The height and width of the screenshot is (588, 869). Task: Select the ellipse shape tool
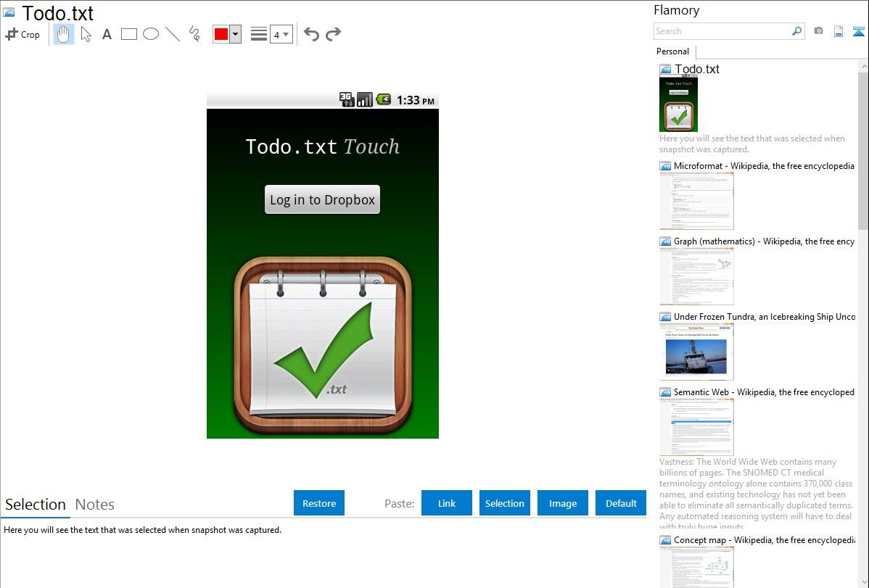tap(151, 34)
